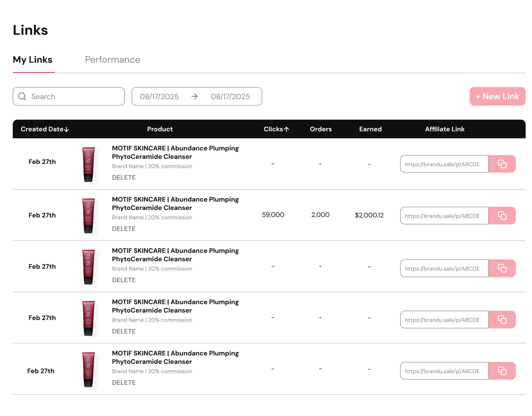Open the start date 08/17/2025 picker

[159, 96]
